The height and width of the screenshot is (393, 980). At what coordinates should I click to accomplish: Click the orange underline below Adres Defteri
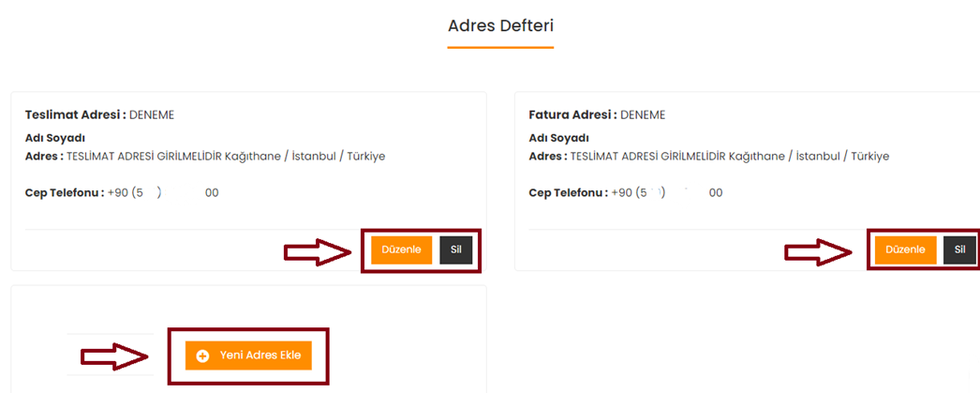pyautogui.click(x=500, y=48)
